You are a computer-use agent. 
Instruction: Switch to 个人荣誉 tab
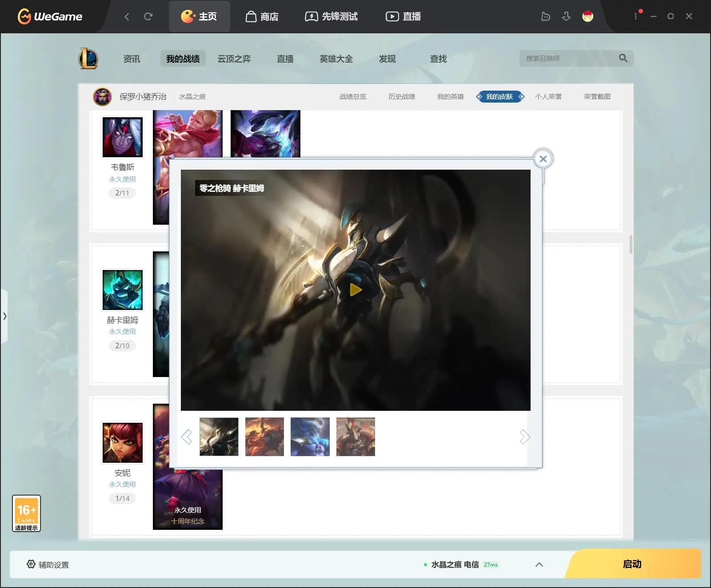coord(548,96)
